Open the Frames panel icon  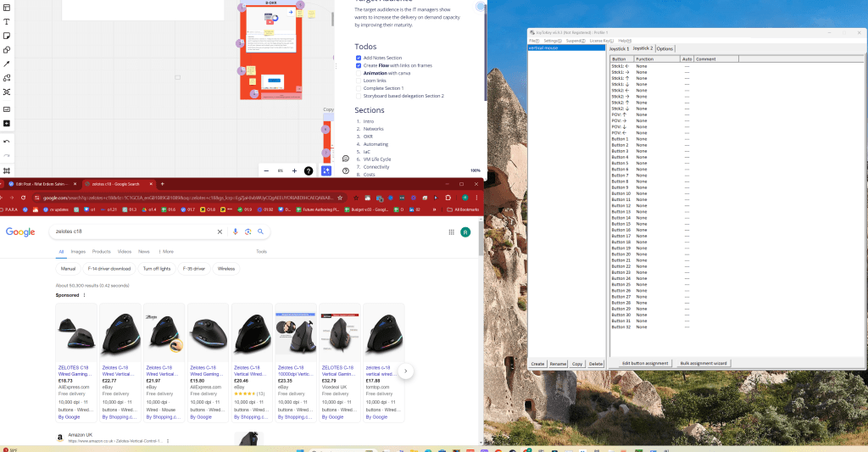[7, 170]
